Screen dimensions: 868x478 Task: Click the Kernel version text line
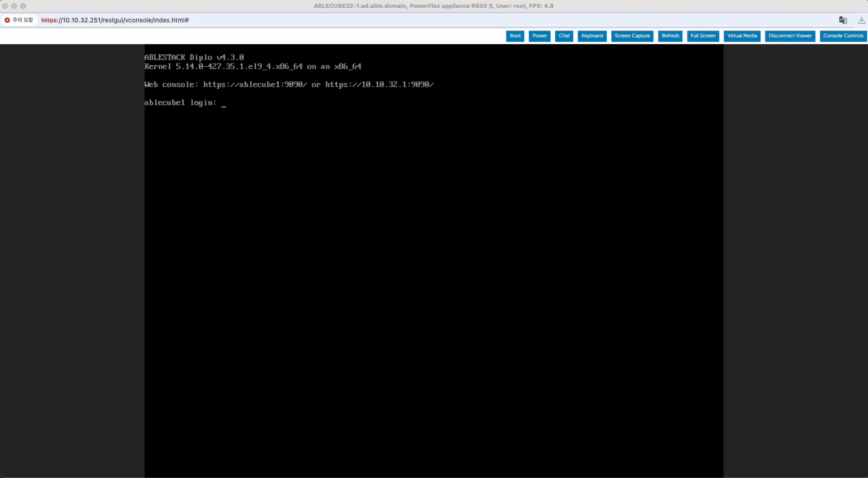pos(253,66)
